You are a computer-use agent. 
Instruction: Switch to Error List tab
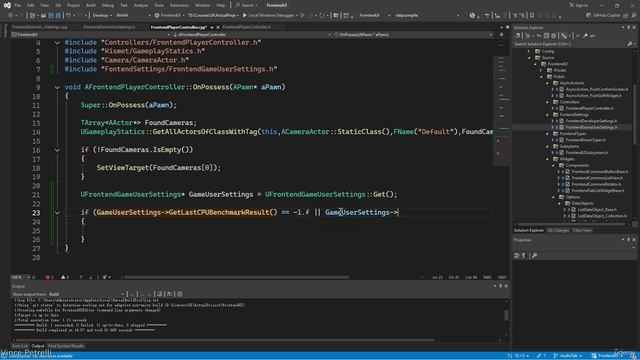20,346
